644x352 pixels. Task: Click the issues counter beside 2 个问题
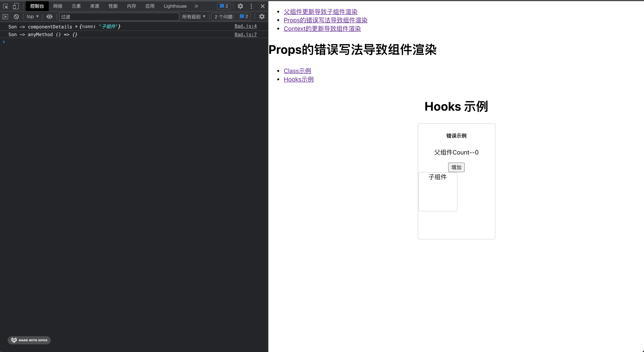[244, 17]
